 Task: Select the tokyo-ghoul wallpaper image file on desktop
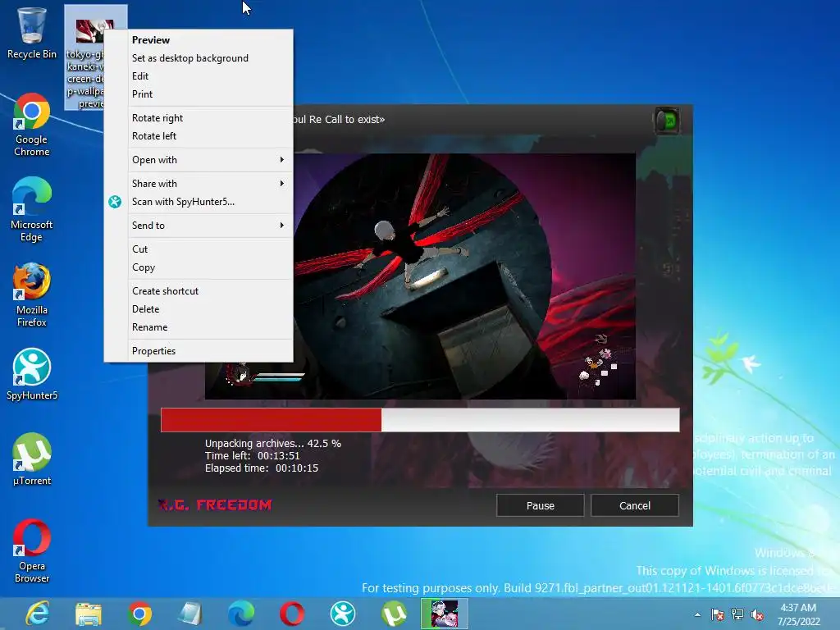(x=84, y=58)
